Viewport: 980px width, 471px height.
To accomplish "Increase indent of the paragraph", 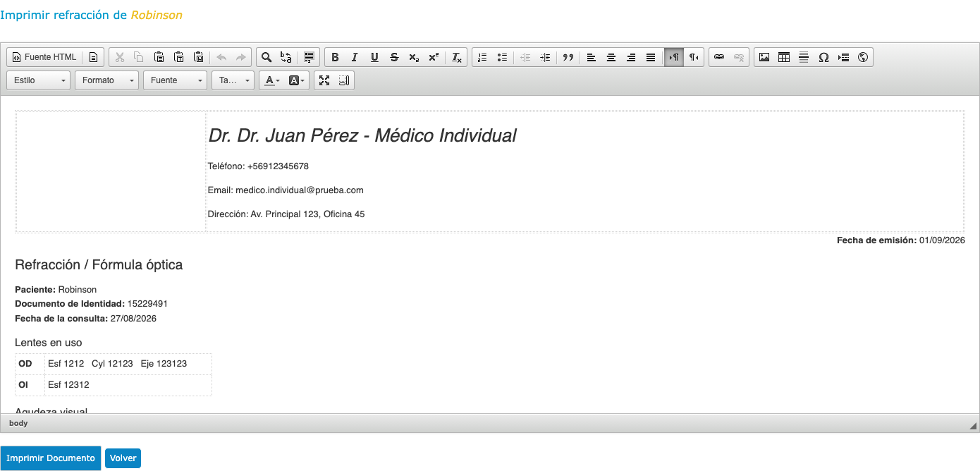I will click(x=545, y=57).
